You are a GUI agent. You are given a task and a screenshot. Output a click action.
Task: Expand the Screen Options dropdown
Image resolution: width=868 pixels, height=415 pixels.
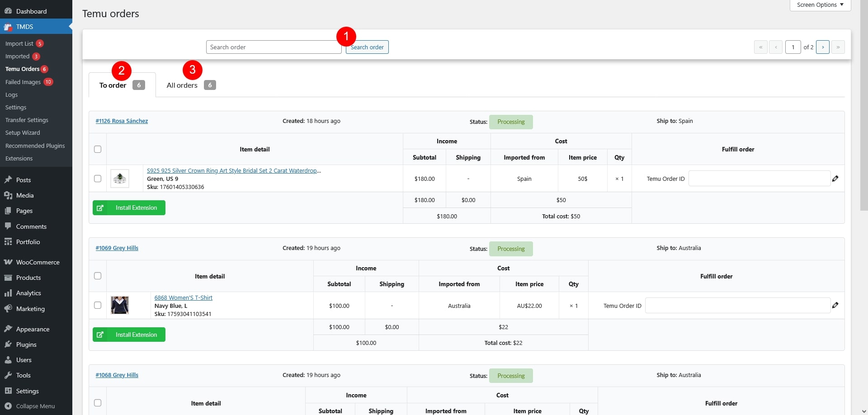(820, 5)
